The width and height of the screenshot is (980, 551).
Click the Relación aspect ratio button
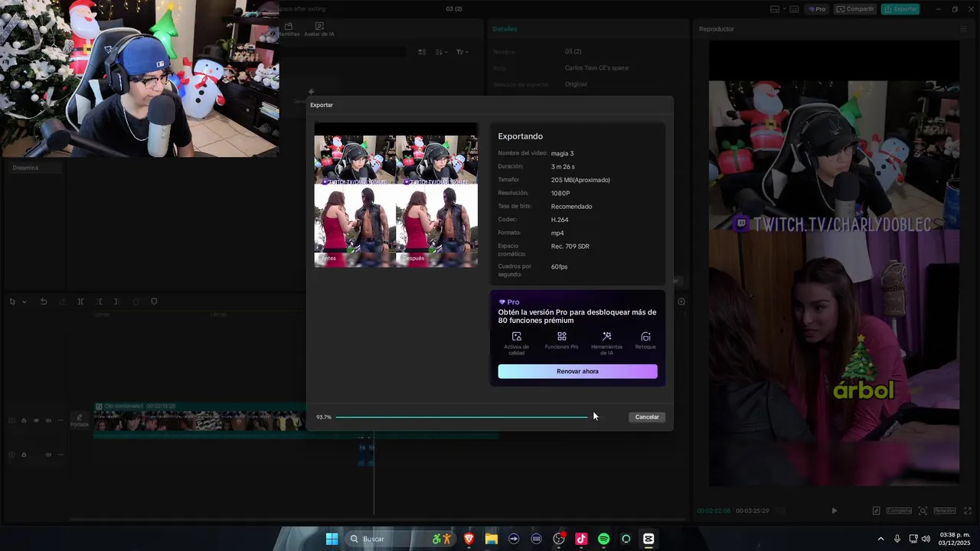click(x=944, y=510)
